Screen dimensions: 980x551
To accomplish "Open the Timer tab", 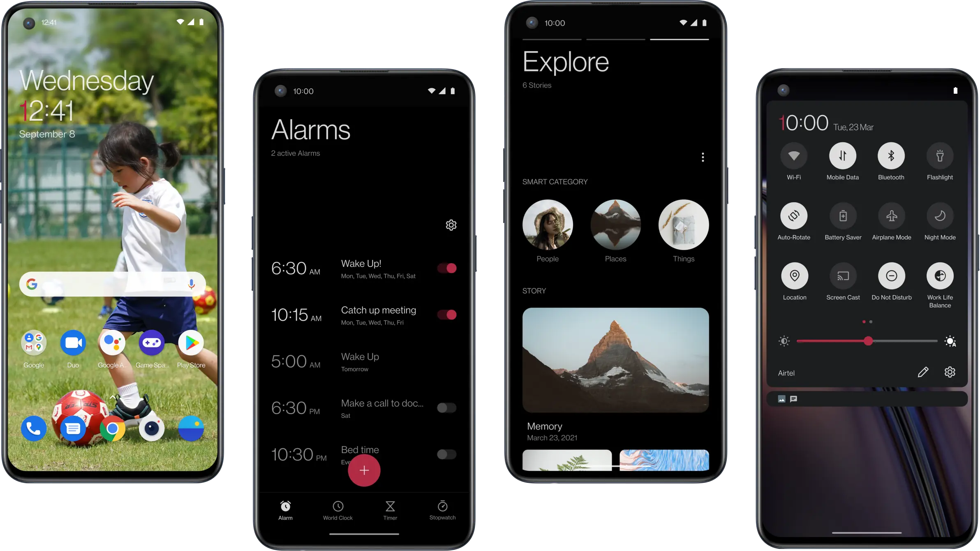I will pyautogui.click(x=389, y=510).
